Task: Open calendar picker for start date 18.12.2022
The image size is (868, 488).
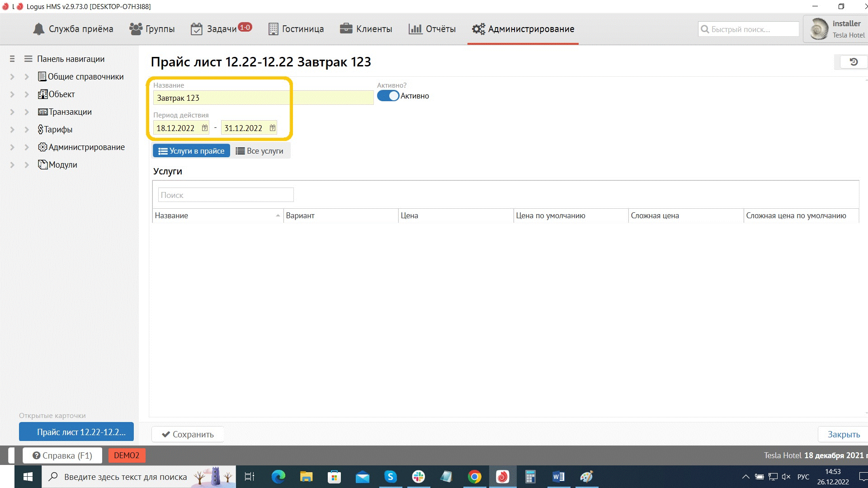Action: pyautogui.click(x=205, y=128)
